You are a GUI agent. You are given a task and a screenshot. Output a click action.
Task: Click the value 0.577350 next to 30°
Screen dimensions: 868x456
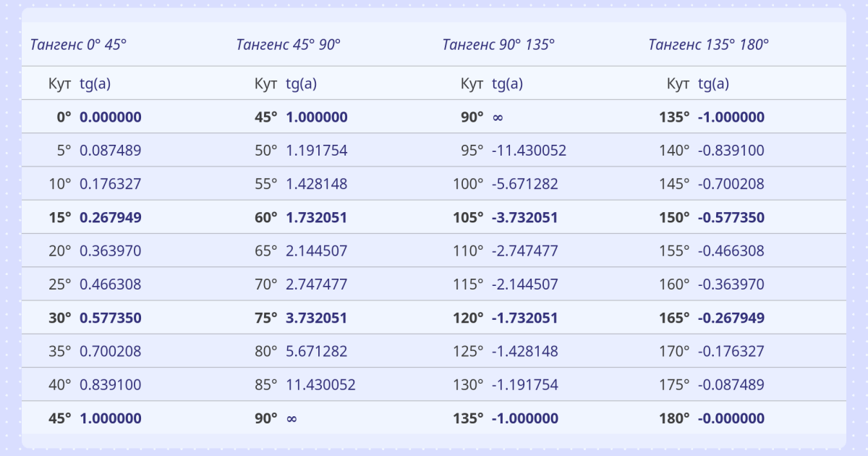(110, 318)
